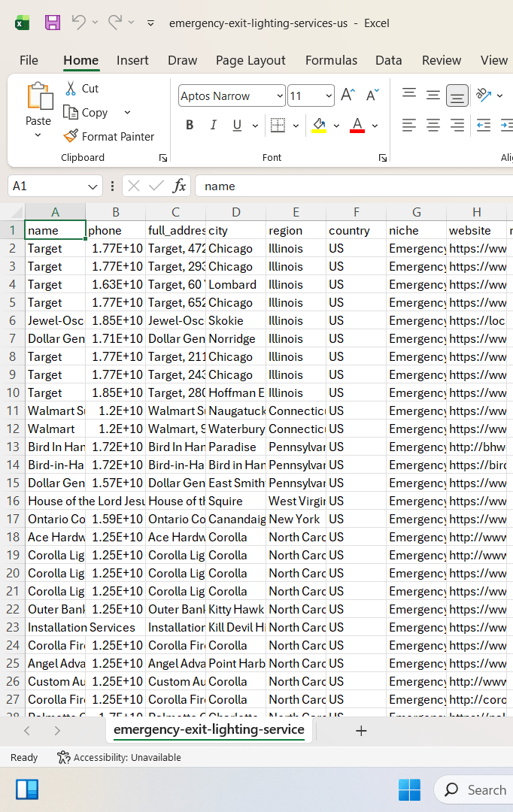Viewport: 513px width, 812px height.
Task: Click Increase Font Size icon
Action: (348, 95)
